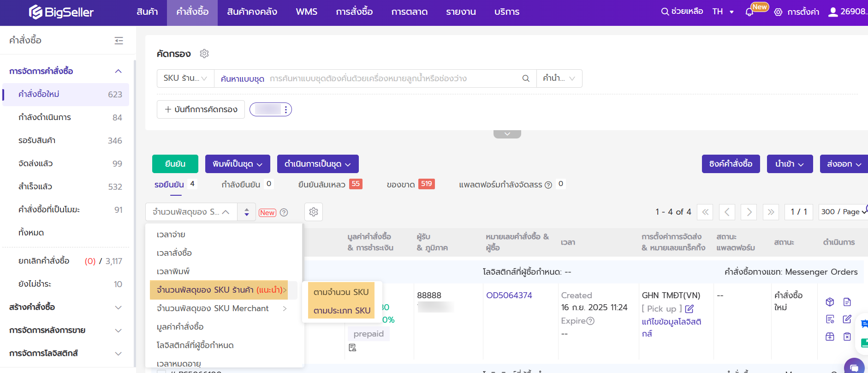This screenshot has width=868, height=373.
Task: Click the edit icon next to Pick up
Action: pyautogui.click(x=689, y=309)
